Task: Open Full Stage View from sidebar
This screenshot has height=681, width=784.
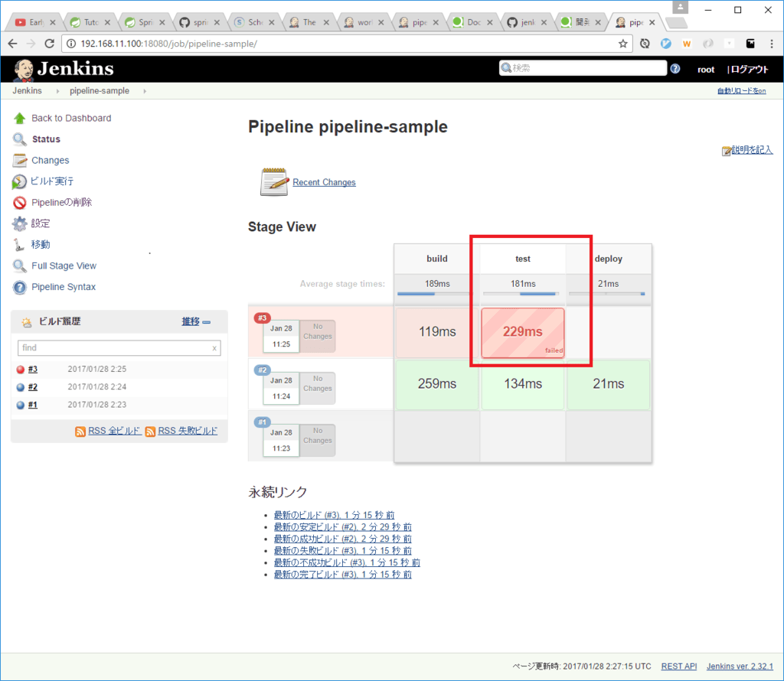Action: click(64, 266)
